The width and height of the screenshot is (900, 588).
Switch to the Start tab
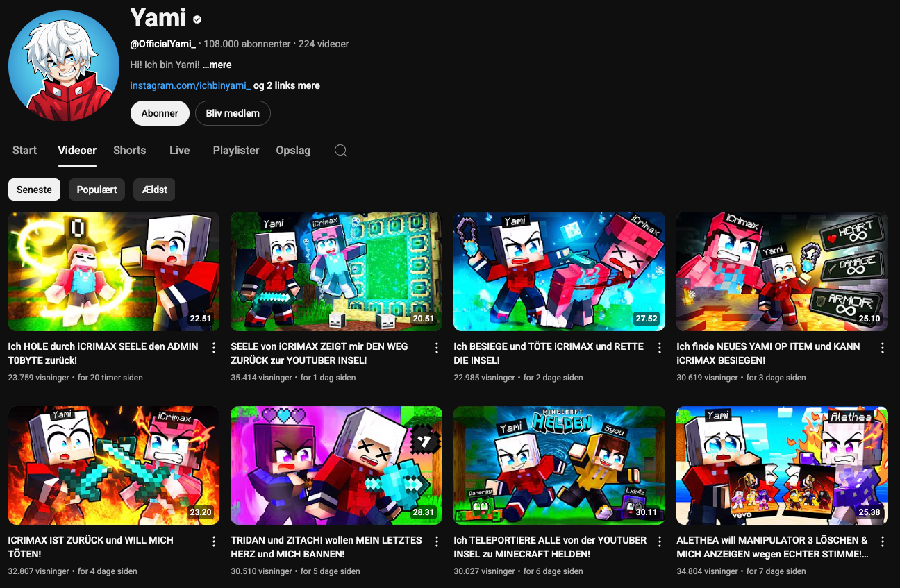point(24,150)
